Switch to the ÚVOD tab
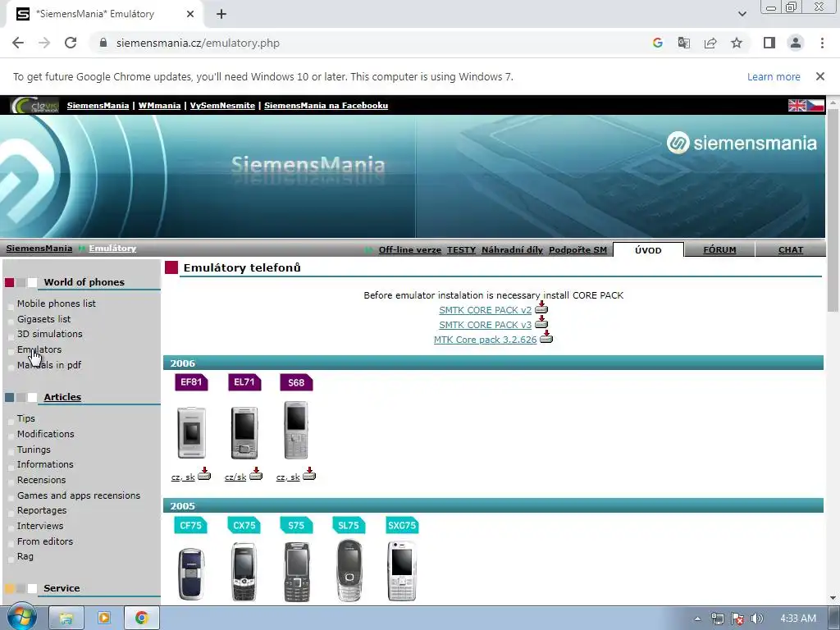This screenshot has height=630, width=840. point(648,250)
